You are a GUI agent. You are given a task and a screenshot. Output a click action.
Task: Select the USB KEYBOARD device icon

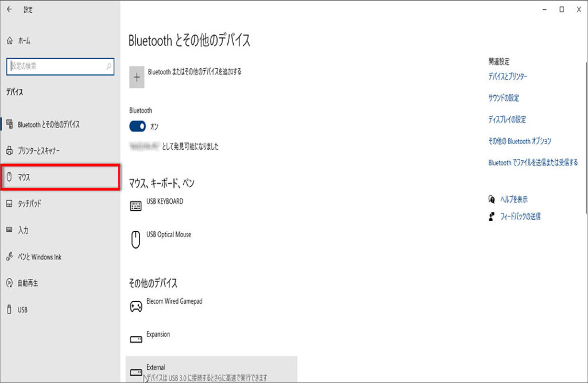[x=136, y=206]
